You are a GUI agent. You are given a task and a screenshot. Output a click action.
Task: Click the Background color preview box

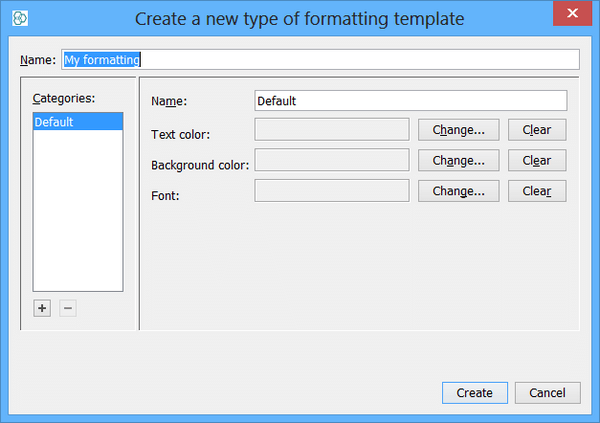pyautogui.click(x=332, y=161)
